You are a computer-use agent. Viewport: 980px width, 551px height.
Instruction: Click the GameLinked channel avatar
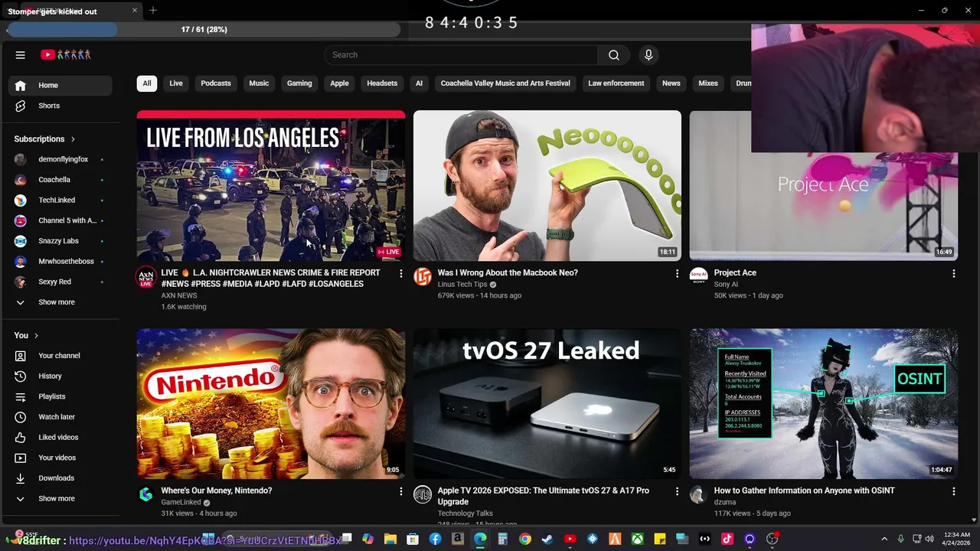click(145, 495)
